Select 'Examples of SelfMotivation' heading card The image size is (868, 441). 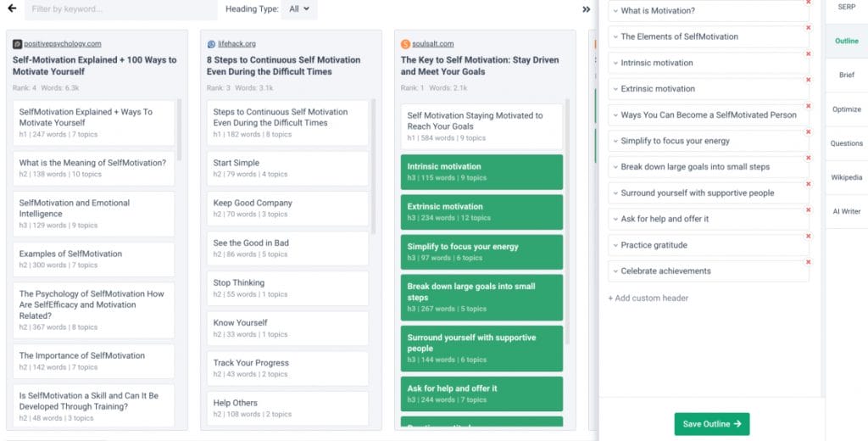point(93,260)
